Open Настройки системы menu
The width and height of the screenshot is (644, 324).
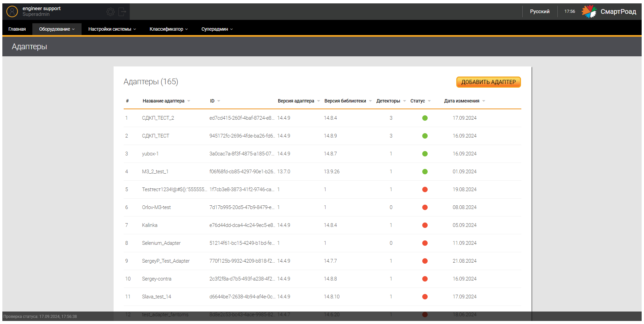[x=112, y=29]
